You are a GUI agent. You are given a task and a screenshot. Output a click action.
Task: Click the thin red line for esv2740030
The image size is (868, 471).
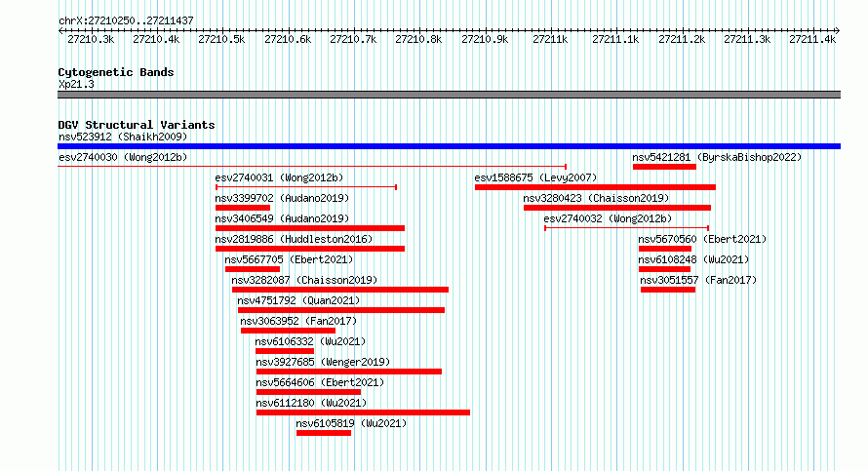(312, 167)
